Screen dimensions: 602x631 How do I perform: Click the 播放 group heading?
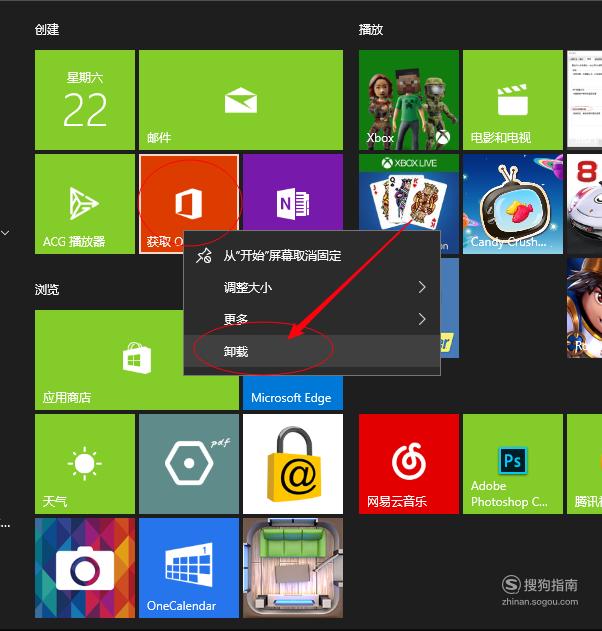[x=371, y=29]
